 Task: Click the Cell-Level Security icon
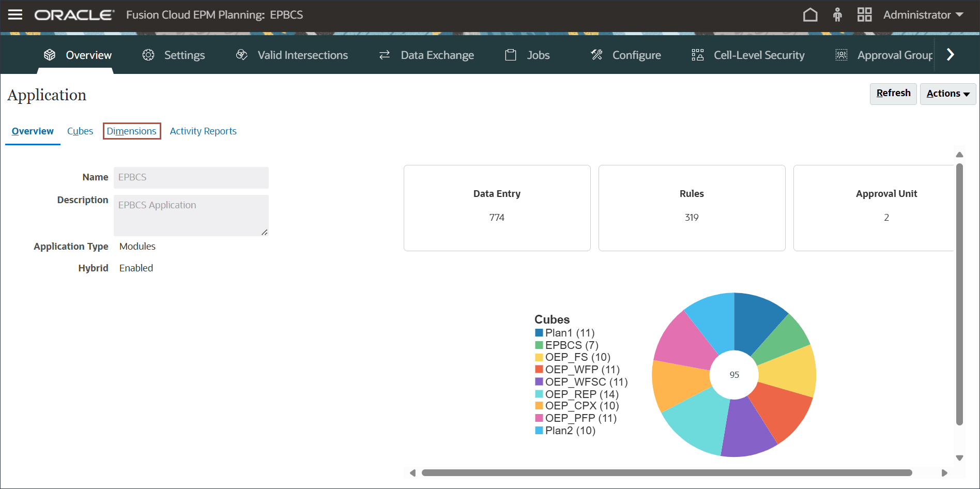[698, 55]
